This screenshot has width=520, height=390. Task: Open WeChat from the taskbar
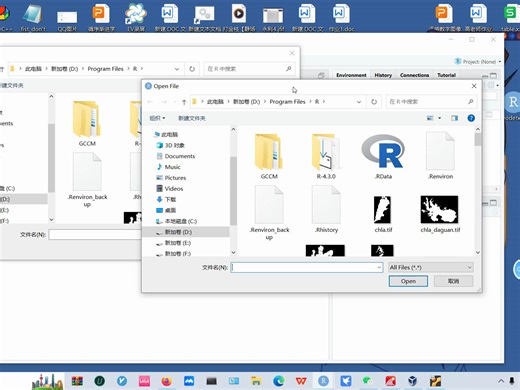point(368,380)
